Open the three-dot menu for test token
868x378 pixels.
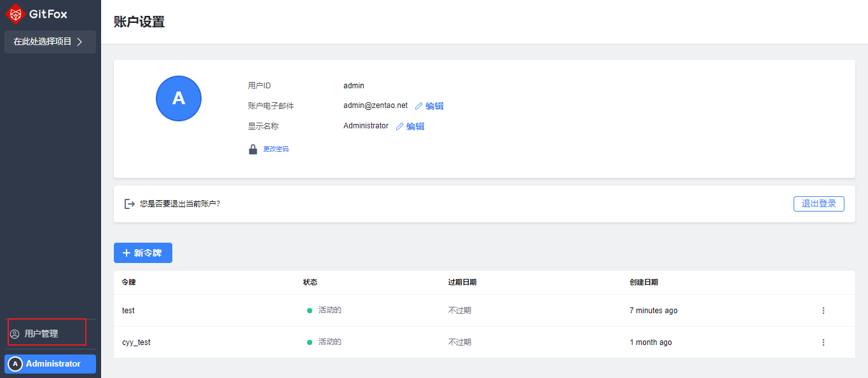[x=823, y=311]
